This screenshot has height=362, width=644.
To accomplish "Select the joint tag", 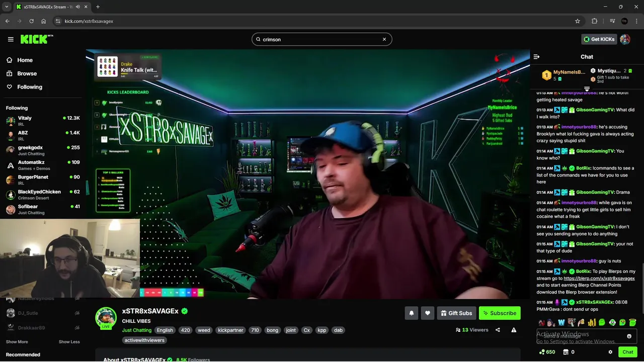I will (x=291, y=330).
